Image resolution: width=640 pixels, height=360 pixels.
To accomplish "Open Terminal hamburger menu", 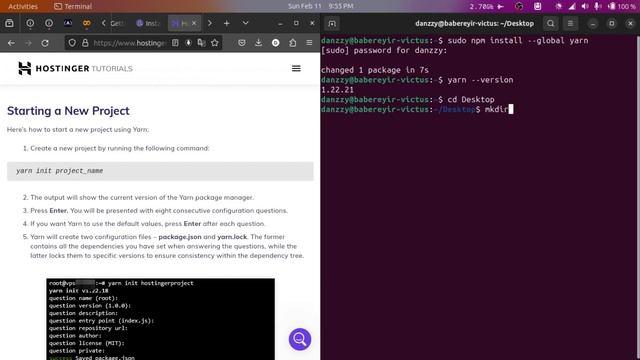I will [x=570, y=24].
